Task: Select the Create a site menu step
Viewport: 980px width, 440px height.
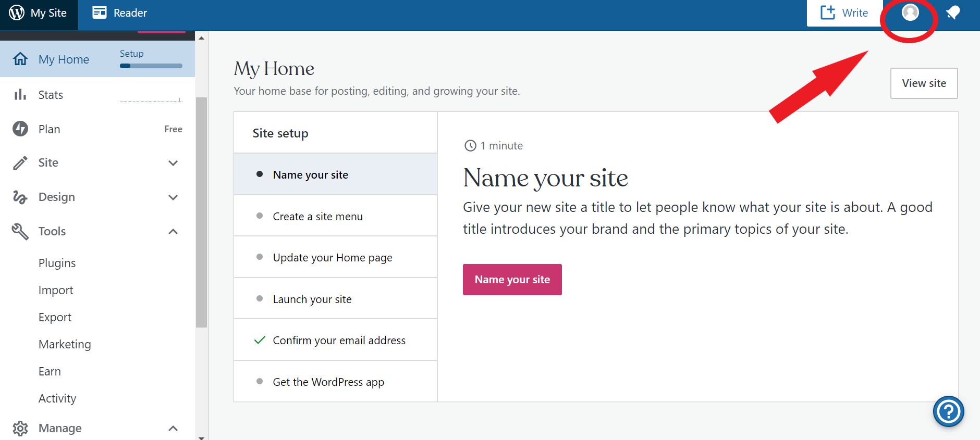Action: pos(336,216)
